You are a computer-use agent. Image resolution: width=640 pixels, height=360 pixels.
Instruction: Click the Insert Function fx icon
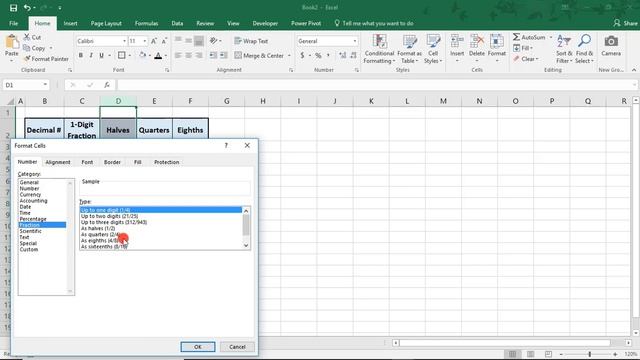(x=107, y=85)
